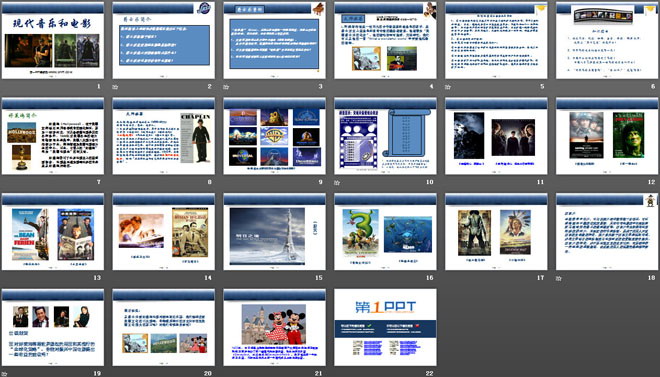This screenshot has width=660, height=377.
Task: Select slide 8 featuring Chaplin
Action: 164,136
